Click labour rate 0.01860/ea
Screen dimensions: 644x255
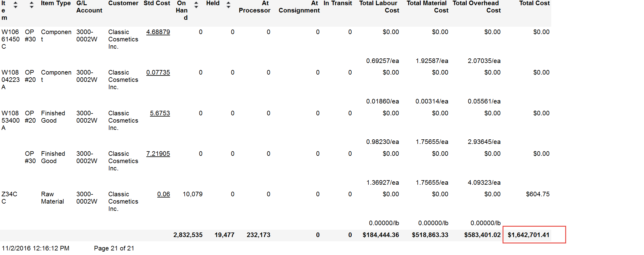pyautogui.click(x=382, y=101)
